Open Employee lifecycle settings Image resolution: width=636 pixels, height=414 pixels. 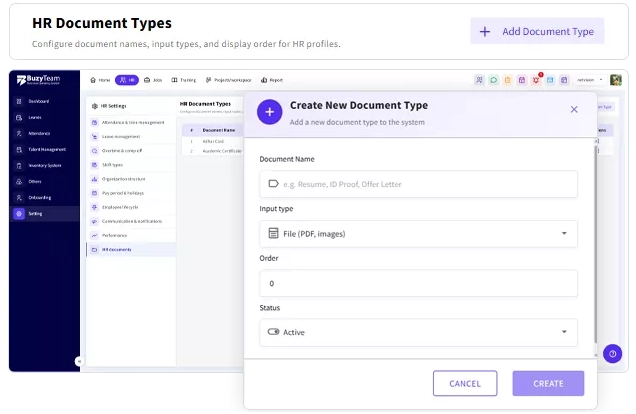[x=131, y=207]
